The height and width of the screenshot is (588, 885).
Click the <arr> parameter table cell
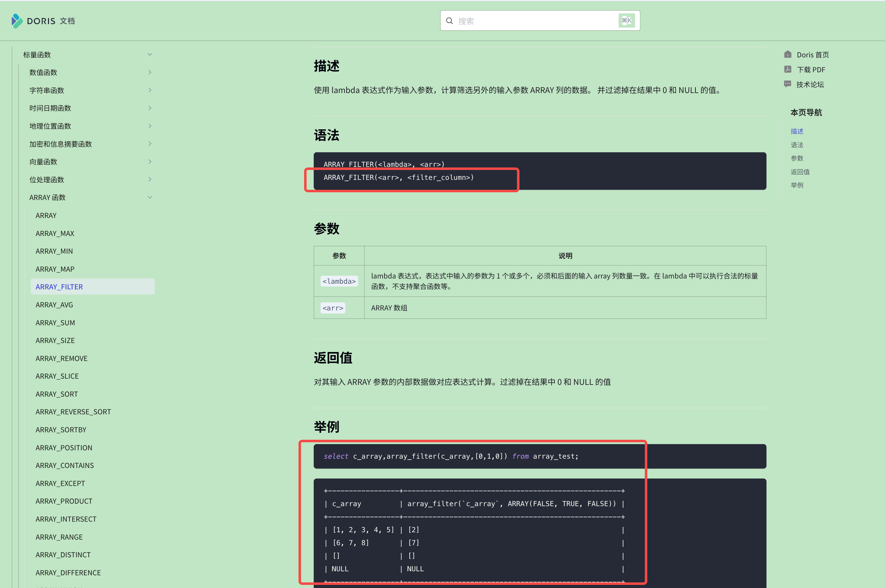(339, 308)
